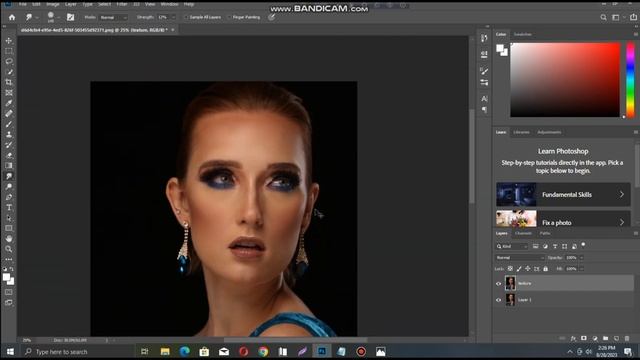The width and height of the screenshot is (640, 360).
Task: Select the Pen tool
Action: [9, 197]
